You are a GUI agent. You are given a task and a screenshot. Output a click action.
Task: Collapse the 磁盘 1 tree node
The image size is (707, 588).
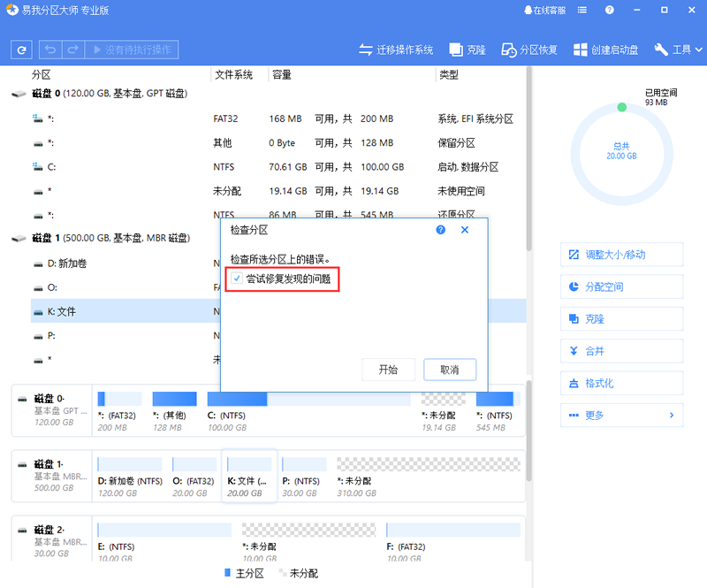tap(17, 238)
